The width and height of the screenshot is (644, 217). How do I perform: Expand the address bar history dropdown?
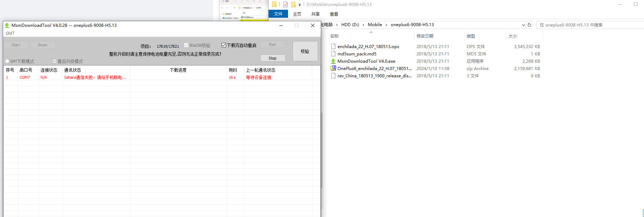523,25
